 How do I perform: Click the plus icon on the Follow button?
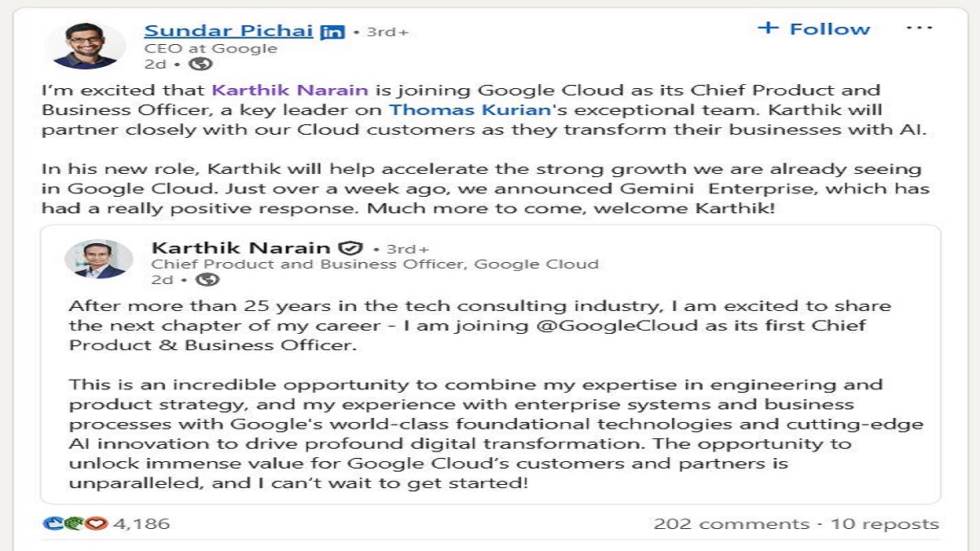(x=768, y=28)
